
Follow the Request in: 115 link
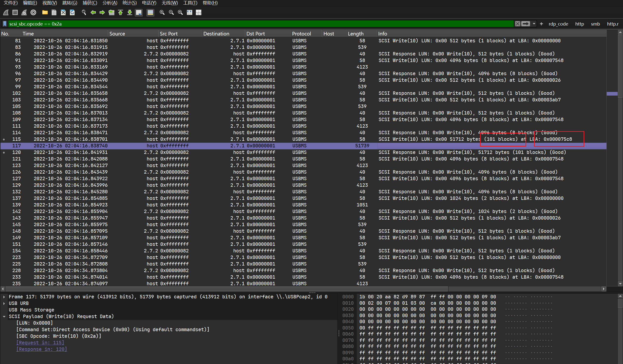coord(40,343)
